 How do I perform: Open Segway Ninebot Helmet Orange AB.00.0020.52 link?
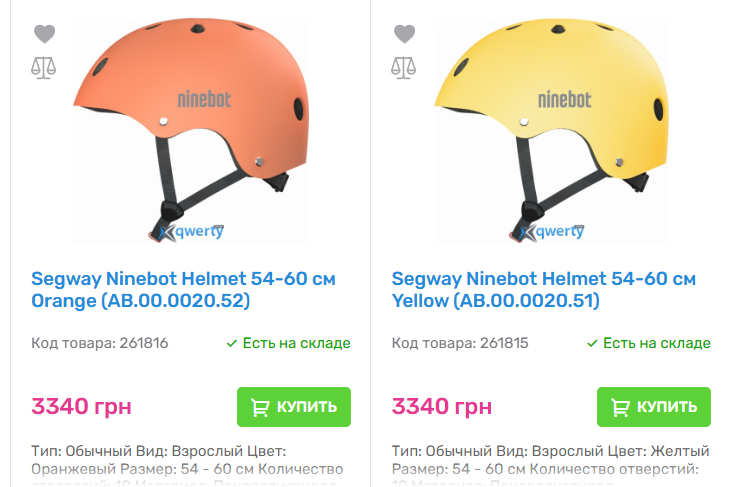click(183, 290)
